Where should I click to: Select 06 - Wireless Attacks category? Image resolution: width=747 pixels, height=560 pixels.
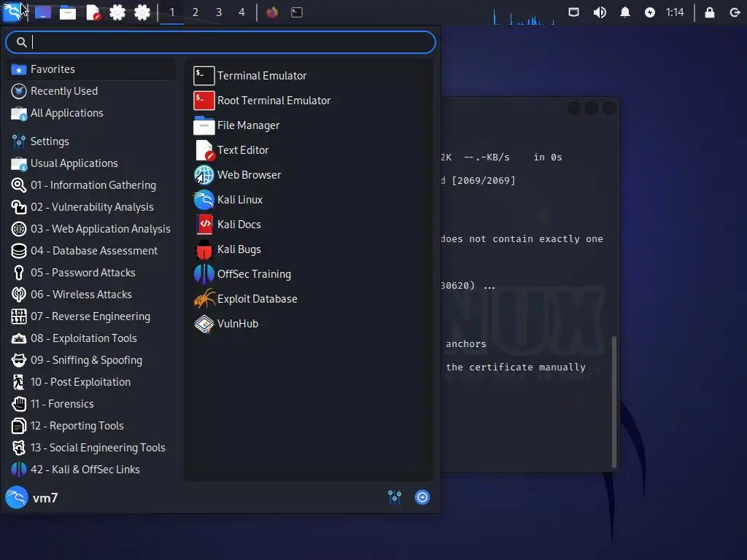click(x=91, y=295)
